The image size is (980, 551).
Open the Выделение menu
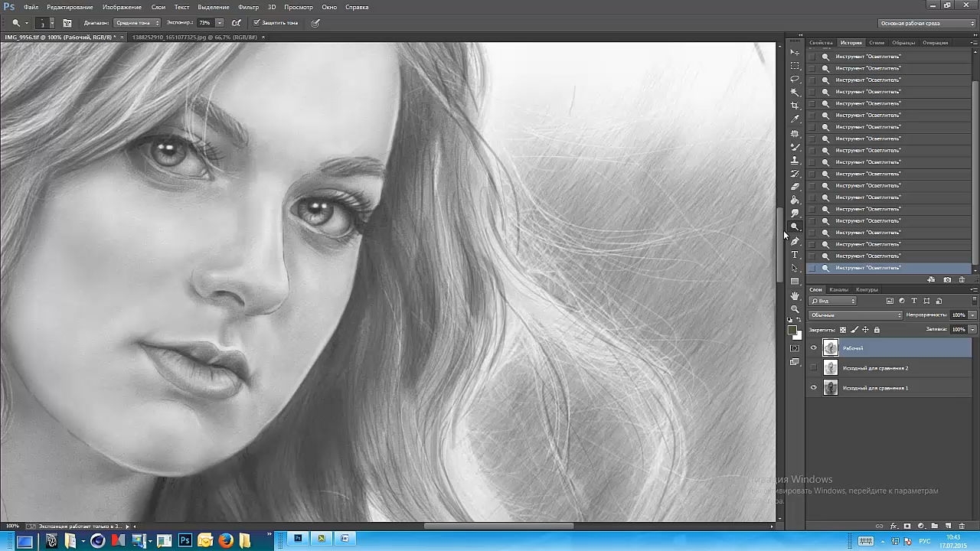[214, 7]
